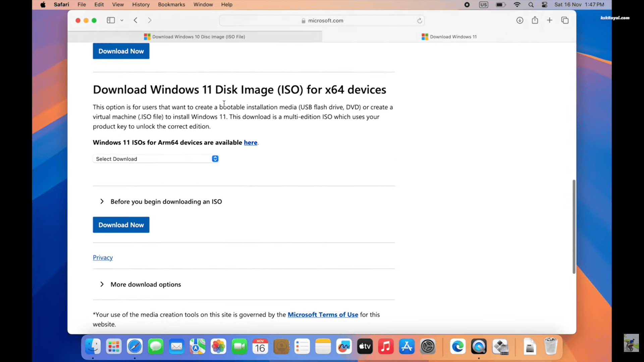Show the tab overview
This screenshot has width=644, height=362.
(x=565, y=20)
